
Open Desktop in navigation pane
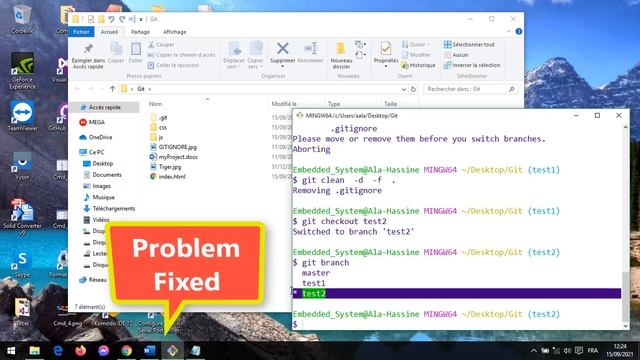98,163
